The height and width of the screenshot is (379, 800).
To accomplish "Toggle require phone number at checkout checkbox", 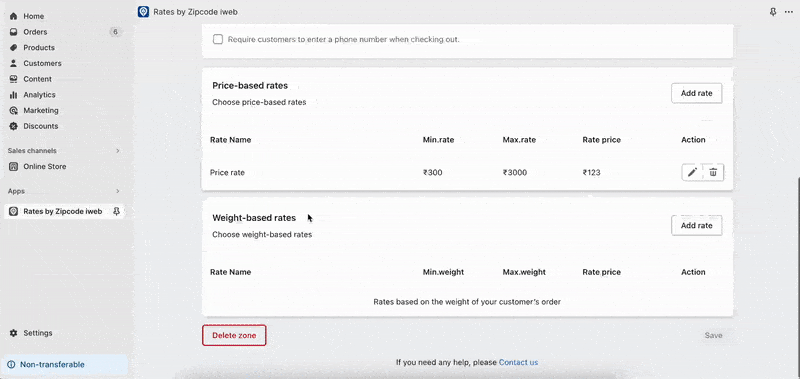I will pyautogui.click(x=218, y=39).
